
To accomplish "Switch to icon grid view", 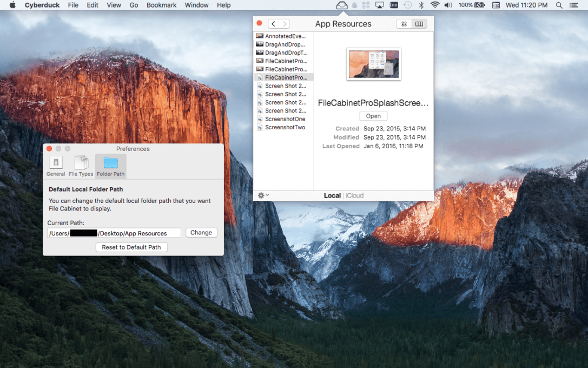I will (x=404, y=24).
